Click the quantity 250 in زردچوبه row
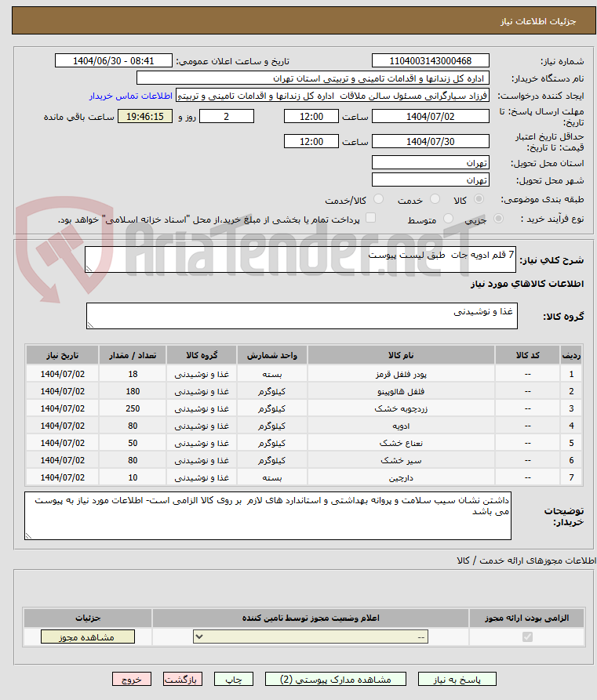Image resolution: width=597 pixels, height=700 pixels. [133, 408]
